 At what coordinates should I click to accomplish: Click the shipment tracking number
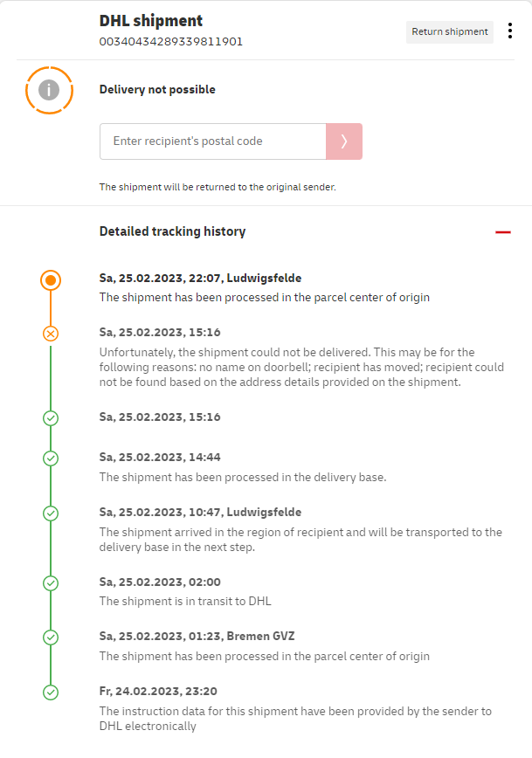point(171,41)
